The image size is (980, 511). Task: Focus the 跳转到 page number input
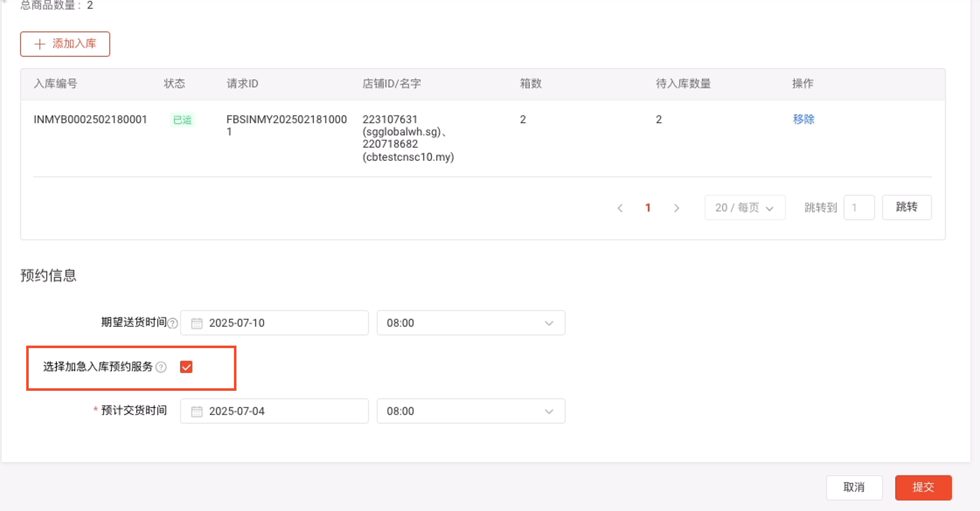[859, 208]
